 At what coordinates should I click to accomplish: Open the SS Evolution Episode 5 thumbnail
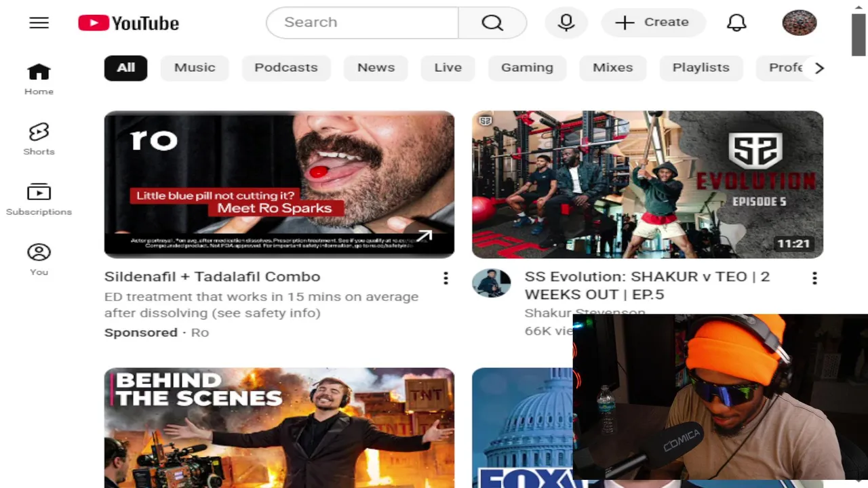point(648,184)
